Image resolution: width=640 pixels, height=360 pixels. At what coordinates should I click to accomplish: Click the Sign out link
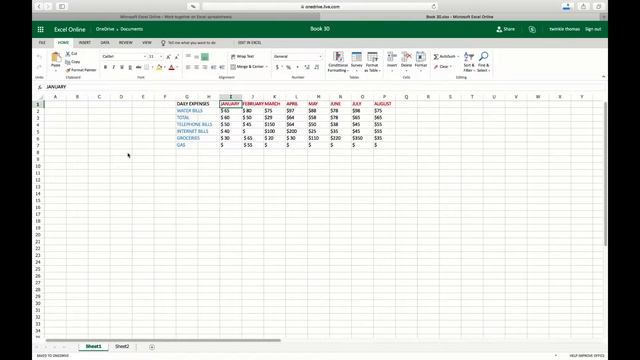click(593, 29)
